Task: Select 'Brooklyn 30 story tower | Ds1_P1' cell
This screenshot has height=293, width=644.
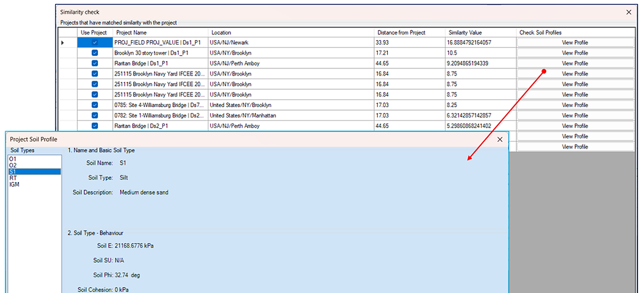Action: point(160,53)
